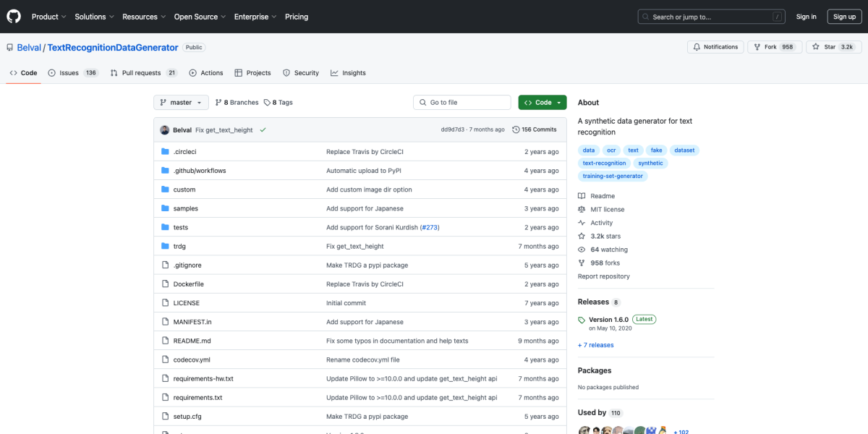
Task: Open the trdg folder
Action: (179, 247)
